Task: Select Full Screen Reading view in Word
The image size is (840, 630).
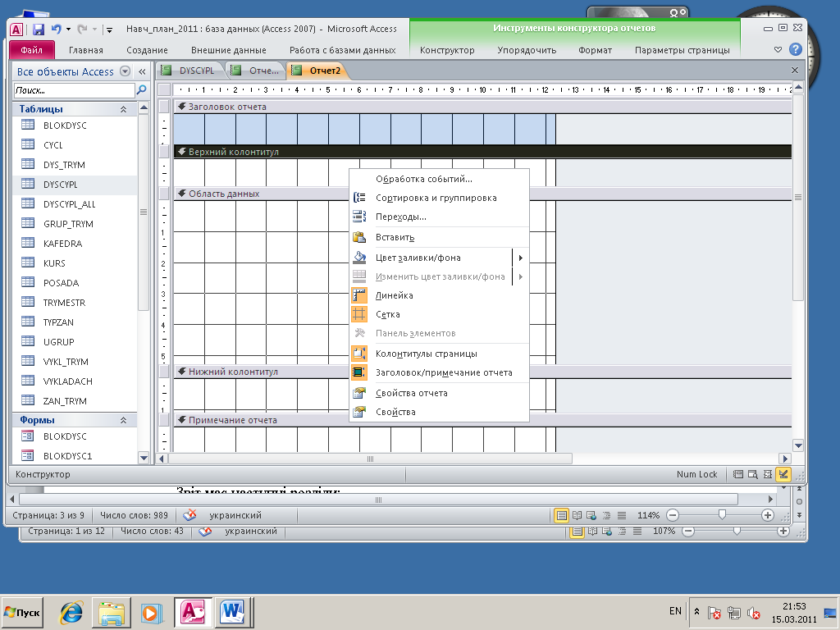Action: pyautogui.click(x=577, y=515)
